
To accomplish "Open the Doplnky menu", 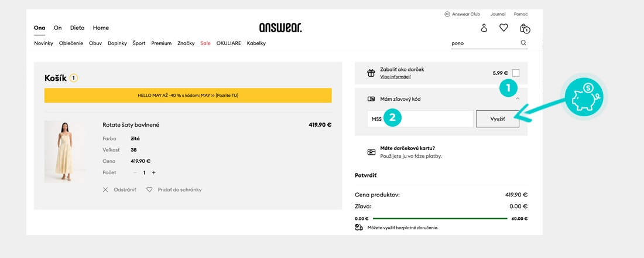I will tap(117, 43).
